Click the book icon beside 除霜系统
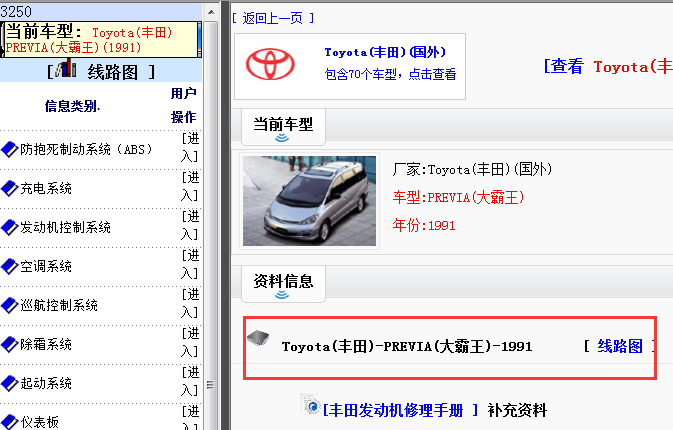 point(9,344)
